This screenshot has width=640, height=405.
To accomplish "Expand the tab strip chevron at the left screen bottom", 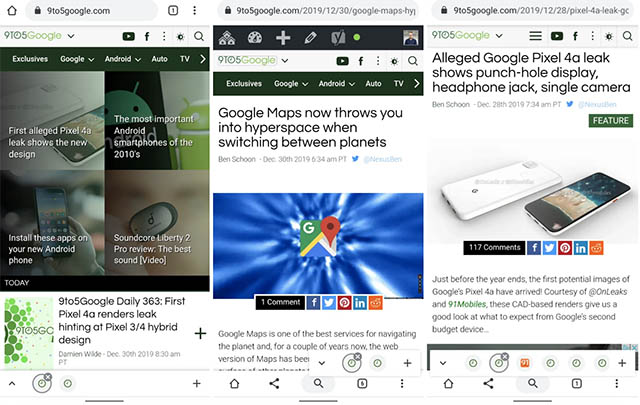I will pyautogui.click(x=12, y=384).
